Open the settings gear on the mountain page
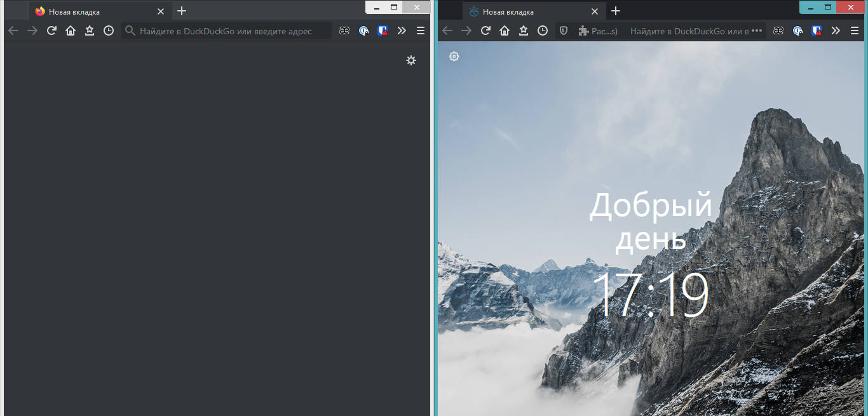This screenshot has height=416, width=868. pyautogui.click(x=454, y=57)
